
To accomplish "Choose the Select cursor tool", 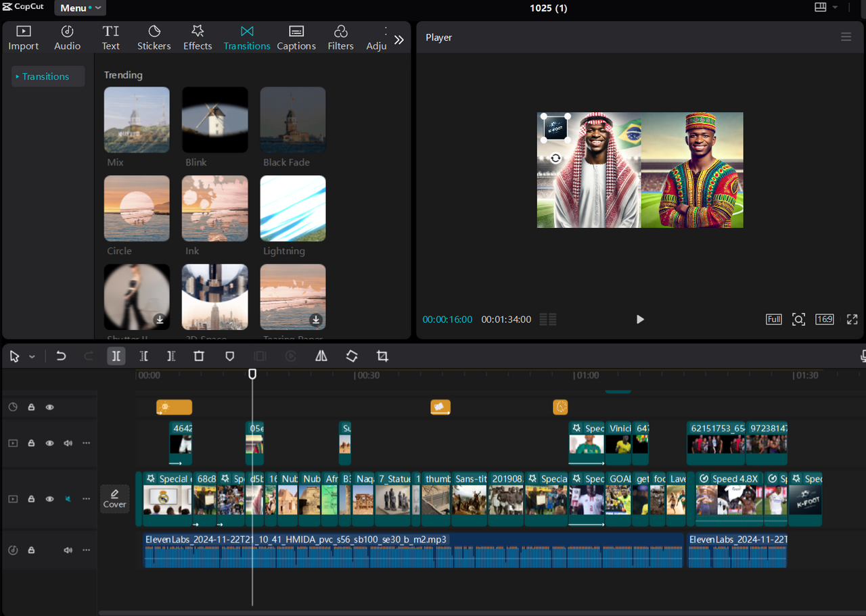I will 15,356.
